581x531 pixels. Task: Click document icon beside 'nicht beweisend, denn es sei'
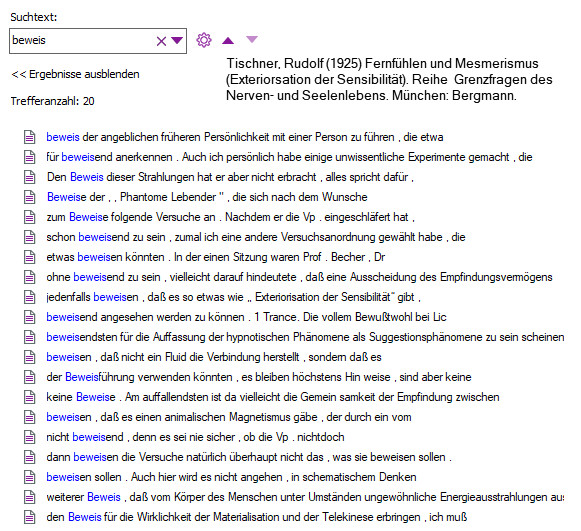(x=30, y=437)
